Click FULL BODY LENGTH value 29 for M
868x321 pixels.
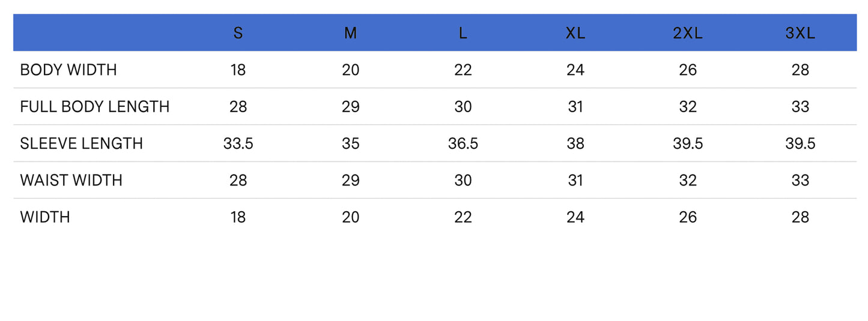[x=350, y=107]
